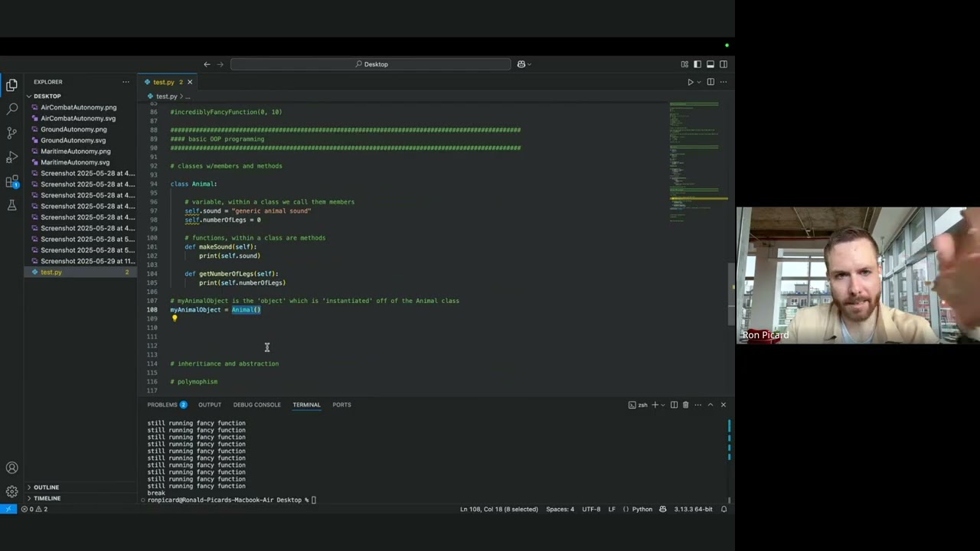Maximize the terminal panel with the chevron
This screenshot has width=980, height=551.
click(710, 405)
